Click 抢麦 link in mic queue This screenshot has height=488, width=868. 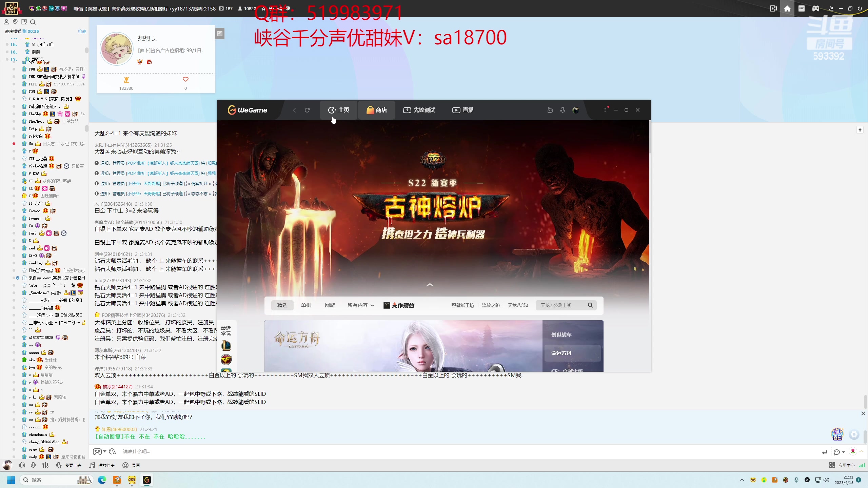[82, 31]
